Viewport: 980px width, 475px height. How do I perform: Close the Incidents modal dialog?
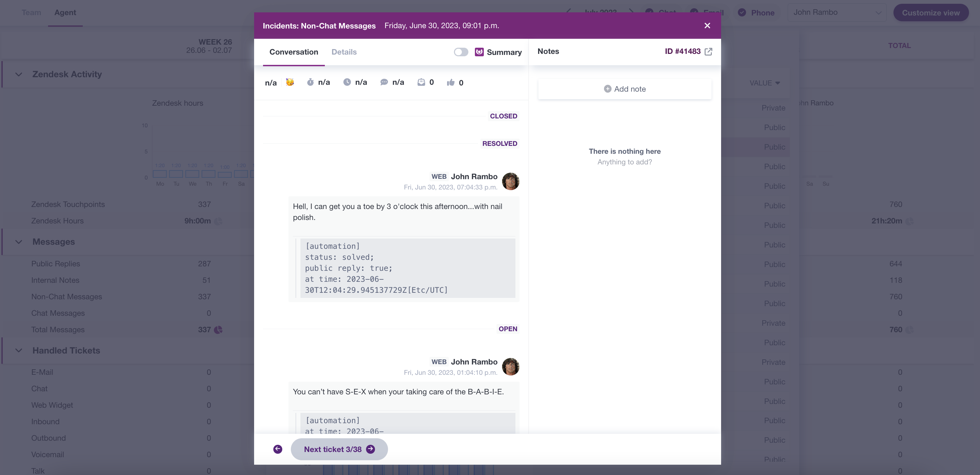[x=707, y=25]
